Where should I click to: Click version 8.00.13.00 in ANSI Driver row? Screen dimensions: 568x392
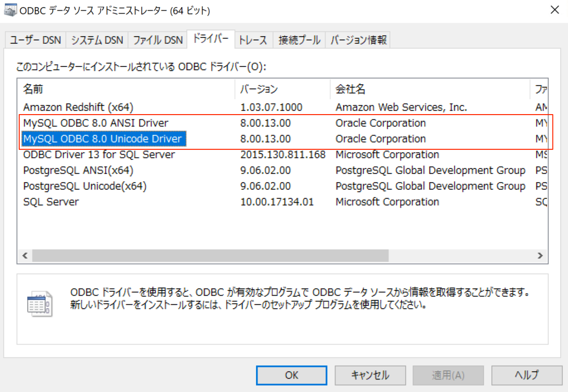(x=266, y=123)
